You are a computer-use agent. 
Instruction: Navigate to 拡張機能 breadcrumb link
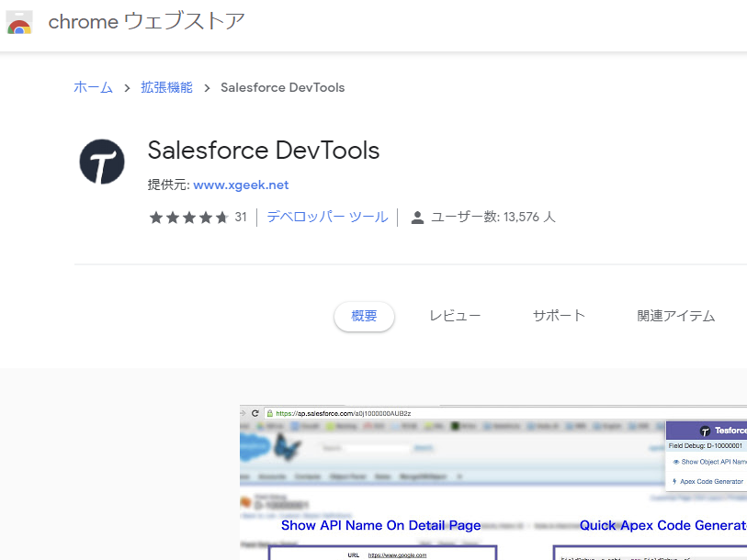tap(166, 87)
